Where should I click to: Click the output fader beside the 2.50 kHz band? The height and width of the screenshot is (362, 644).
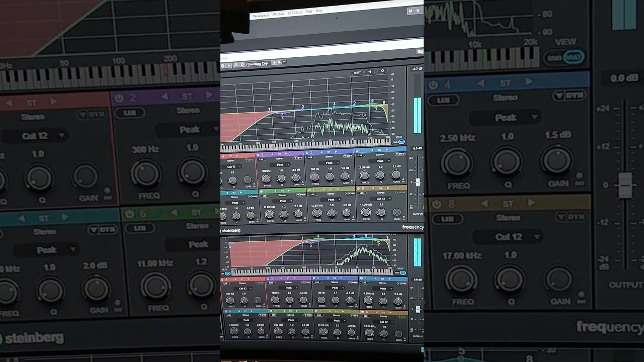coord(418,182)
